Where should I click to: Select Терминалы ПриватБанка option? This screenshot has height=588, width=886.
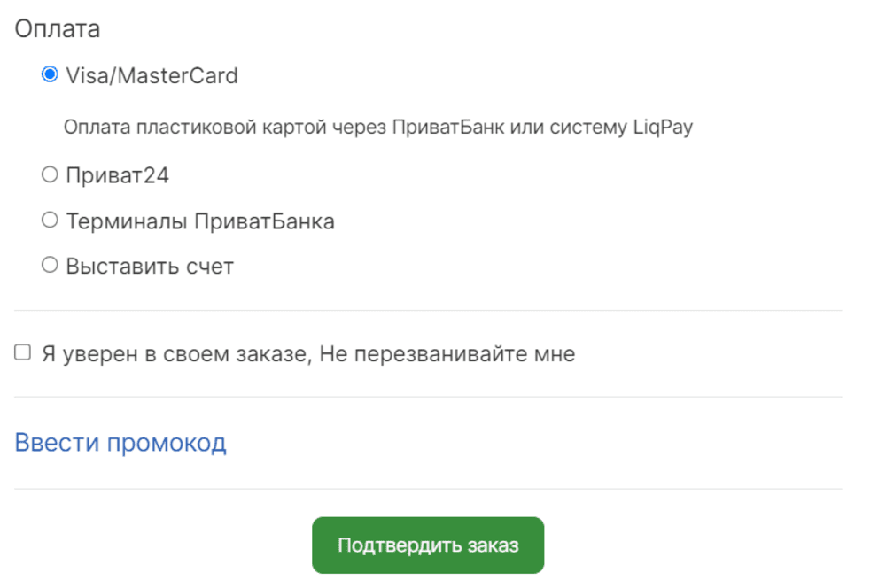click(x=50, y=220)
